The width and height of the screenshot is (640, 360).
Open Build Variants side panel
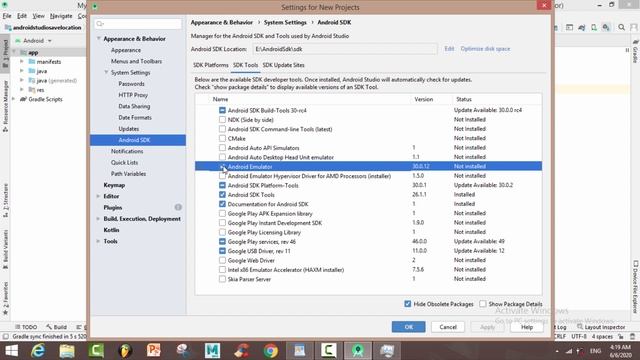click(x=5, y=249)
